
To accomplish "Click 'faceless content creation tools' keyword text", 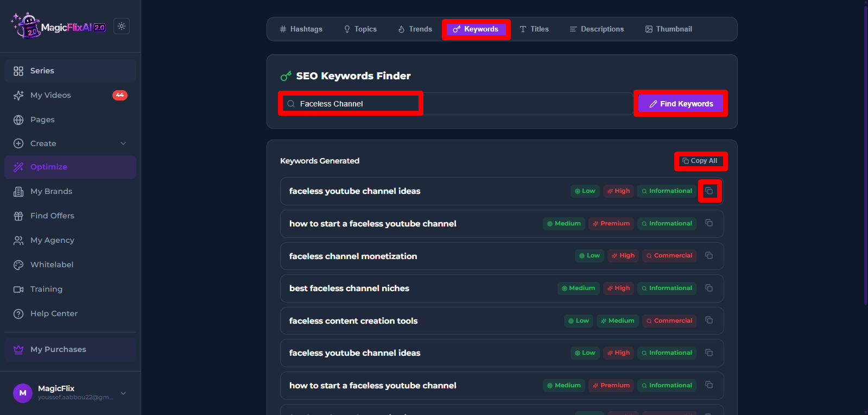I will (353, 321).
